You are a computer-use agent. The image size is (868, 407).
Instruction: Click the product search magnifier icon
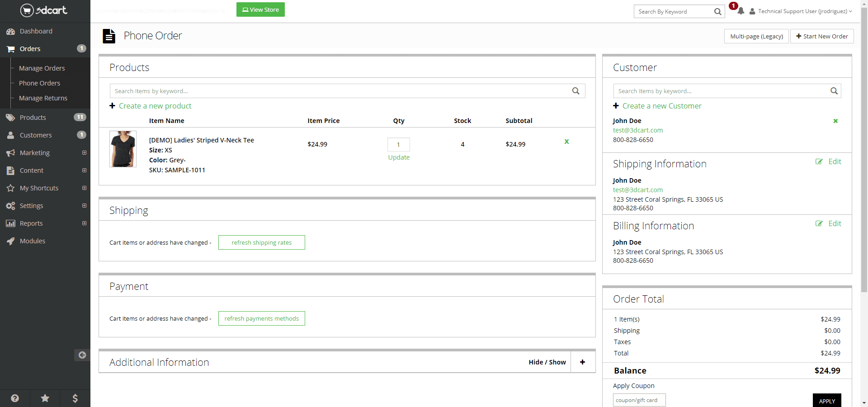[x=576, y=91]
